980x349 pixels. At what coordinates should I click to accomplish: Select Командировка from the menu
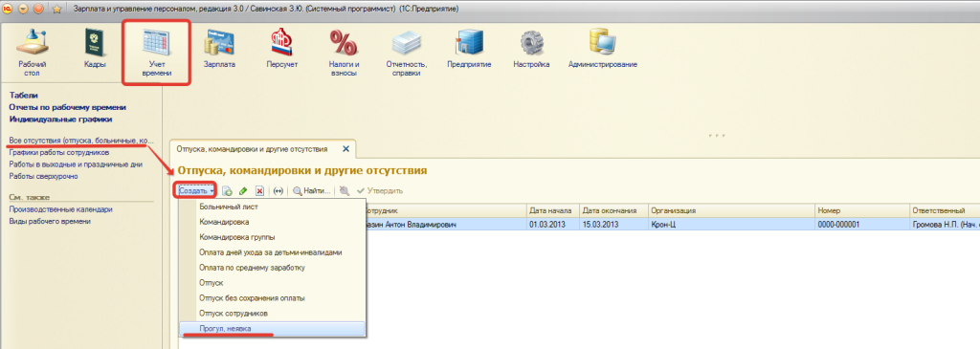(271, 222)
